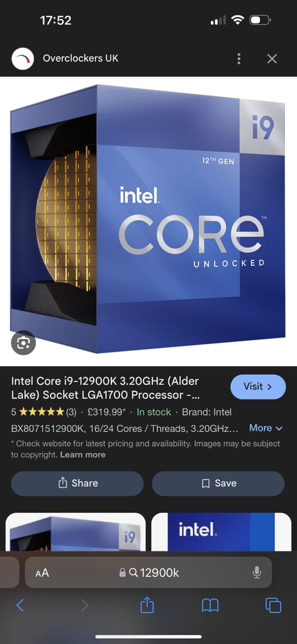The height and width of the screenshot is (644, 297).
Task: Search this image with Lens icon
Action: [x=23, y=343]
